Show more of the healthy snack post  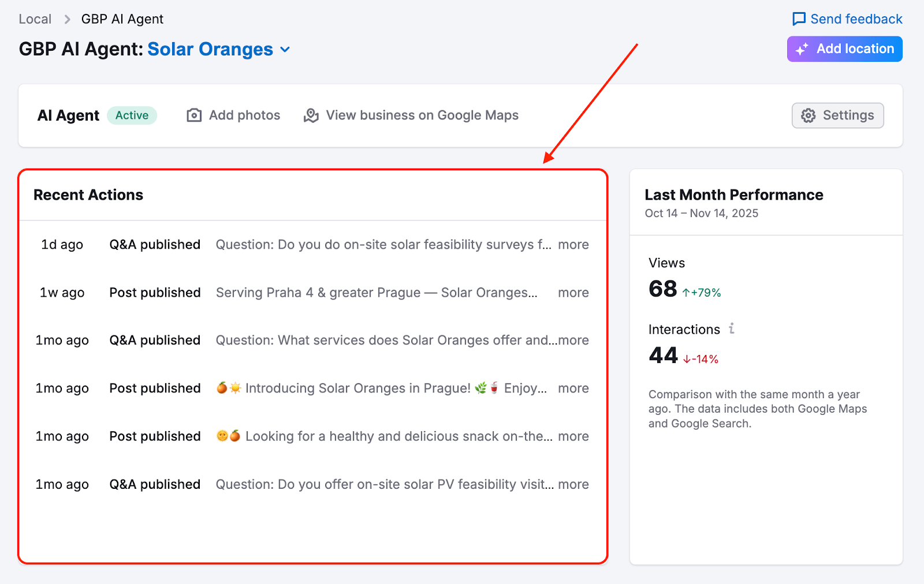pyautogui.click(x=573, y=436)
